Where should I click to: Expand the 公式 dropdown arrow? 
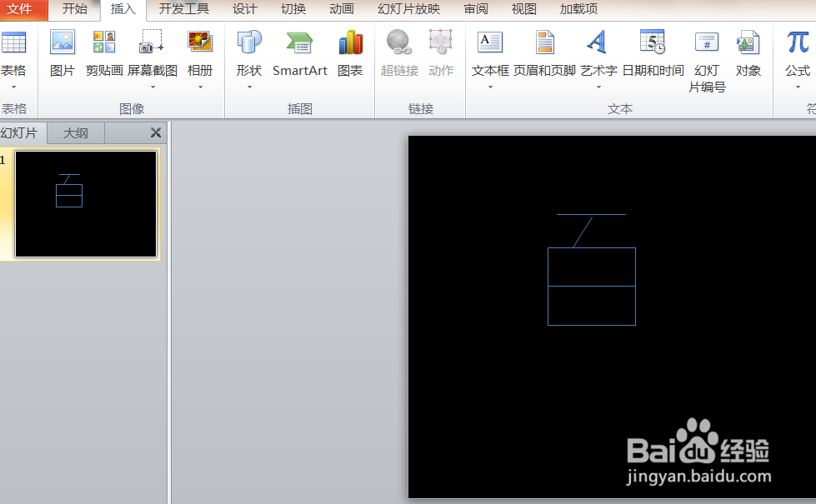tap(798, 87)
